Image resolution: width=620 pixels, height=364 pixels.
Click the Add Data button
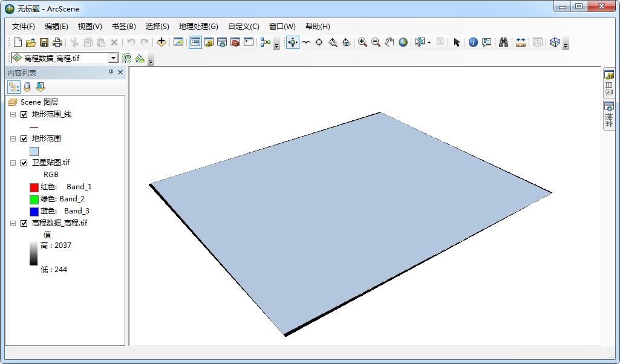pyautogui.click(x=161, y=42)
